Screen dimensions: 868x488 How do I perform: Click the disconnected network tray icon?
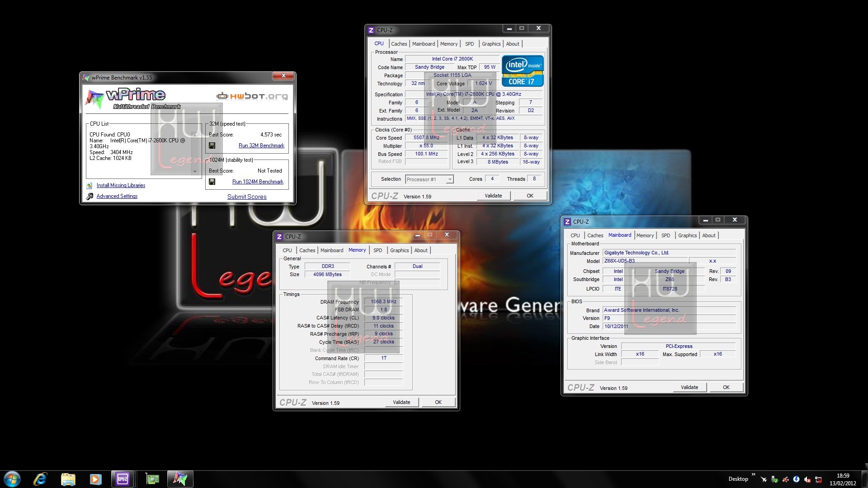pos(818,479)
